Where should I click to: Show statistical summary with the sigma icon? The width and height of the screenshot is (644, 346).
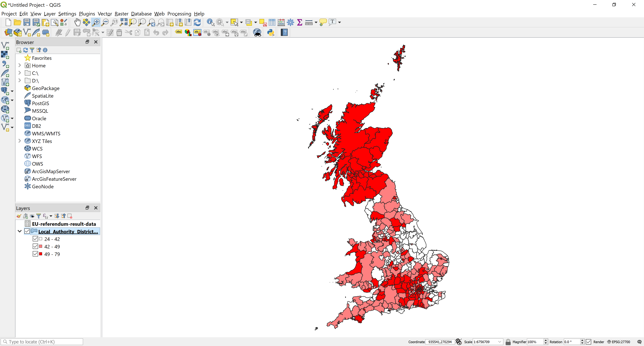(300, 22)
